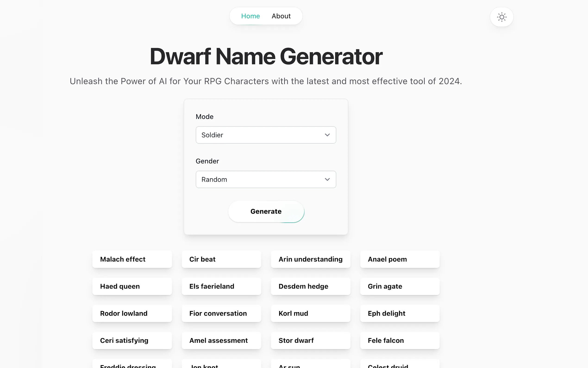Toggle the light/dark theme sun icon
Screen dimensions: 588x368
pyautogui.click(x=501, y=17)
